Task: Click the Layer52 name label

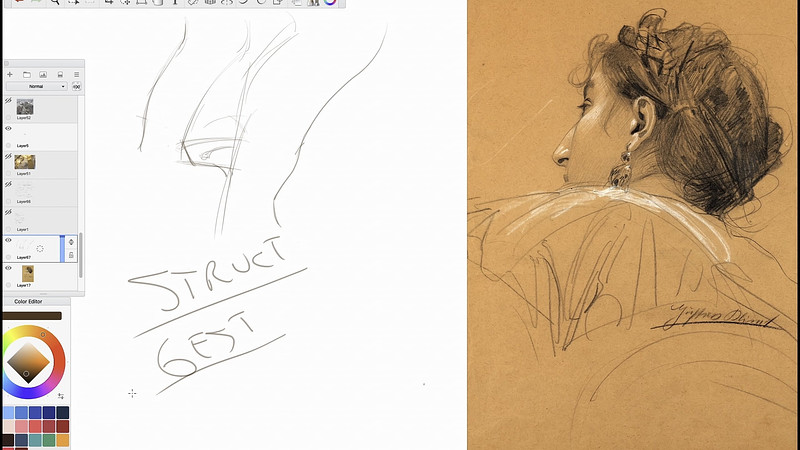Action: 23,118
